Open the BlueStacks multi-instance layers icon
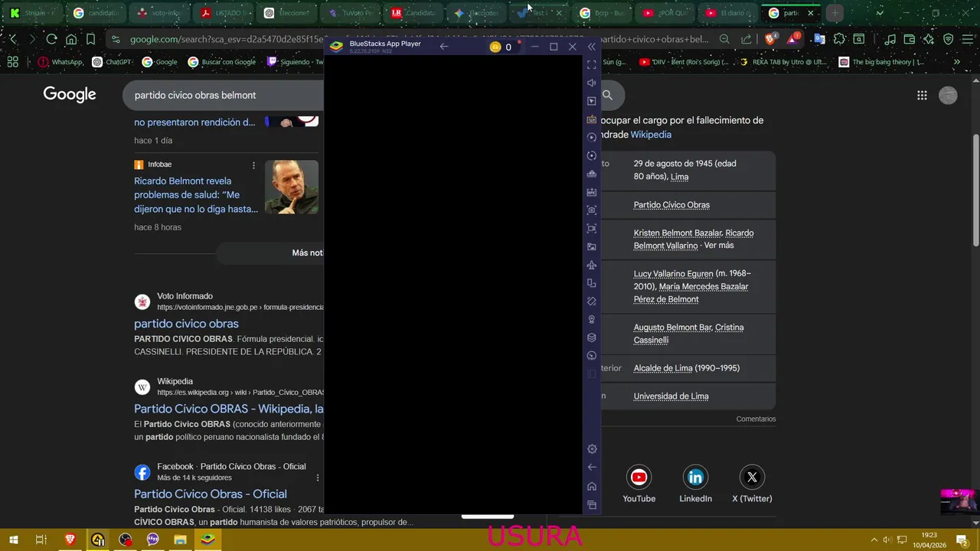 pyautogui.click(x=591, y=337)
